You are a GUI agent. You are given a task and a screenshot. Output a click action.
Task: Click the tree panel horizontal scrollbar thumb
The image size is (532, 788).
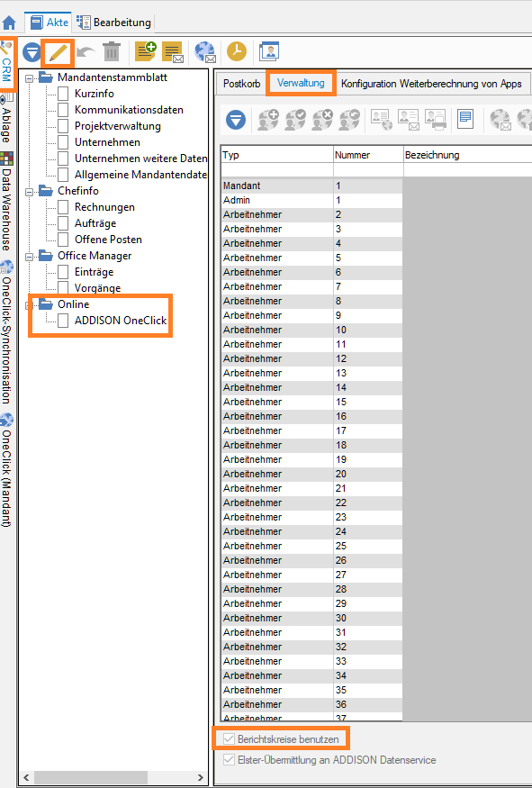pos(90,777)
